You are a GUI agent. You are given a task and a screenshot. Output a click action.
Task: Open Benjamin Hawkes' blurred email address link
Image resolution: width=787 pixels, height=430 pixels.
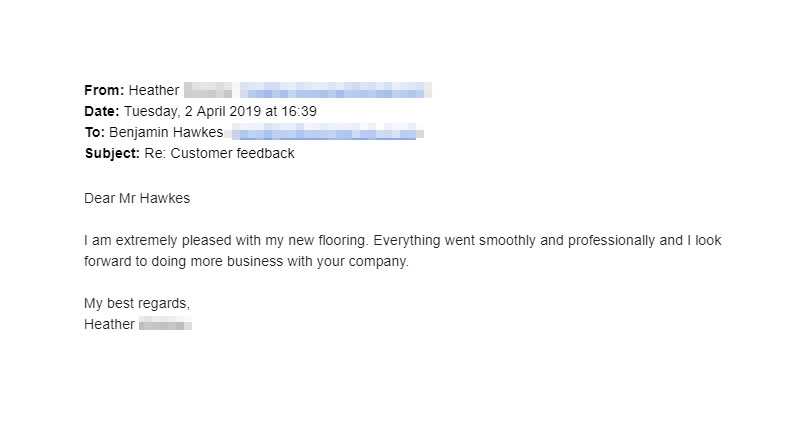[323, 132]
